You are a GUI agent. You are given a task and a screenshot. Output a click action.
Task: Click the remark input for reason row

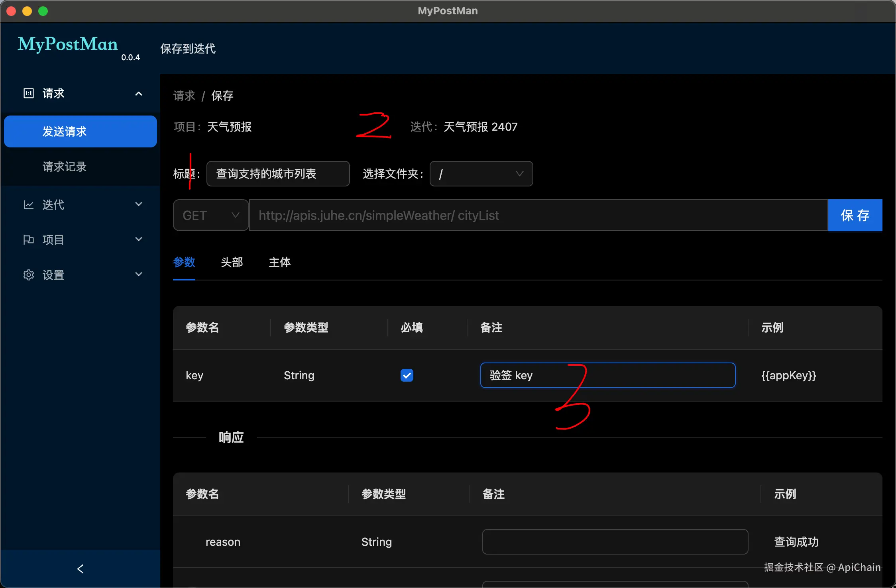(x=615, y=542)
